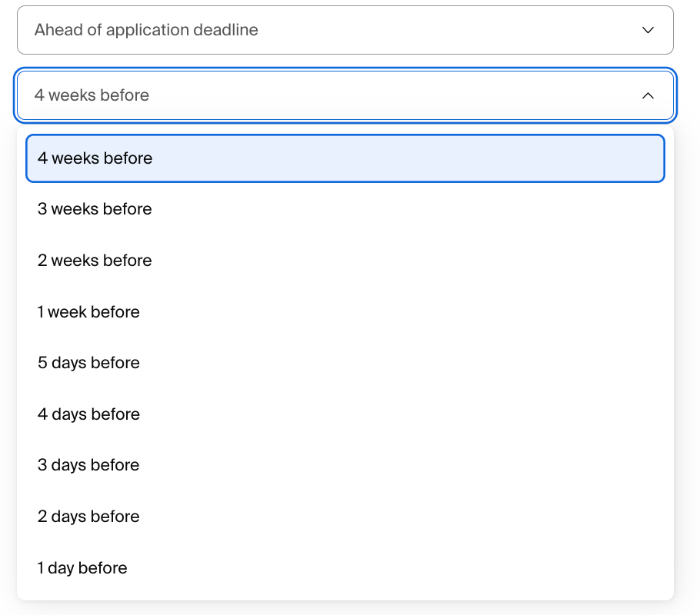700x615 pixels.
Task: Choose '3 weeks before' from the list
Action: 345,209
